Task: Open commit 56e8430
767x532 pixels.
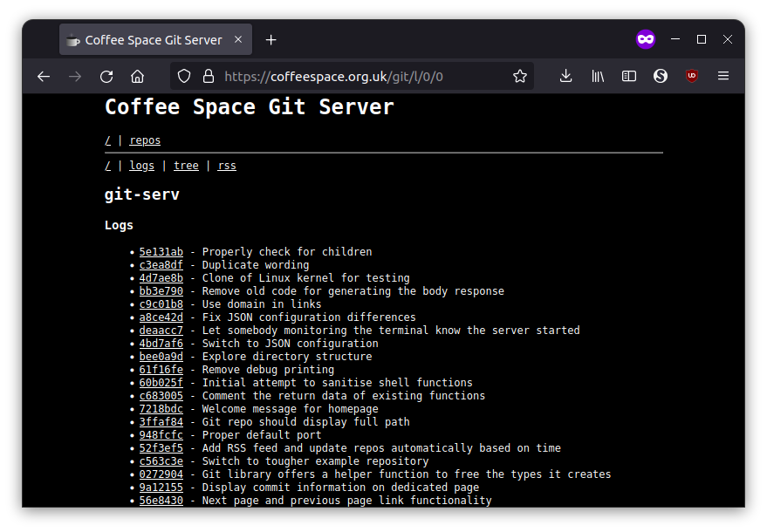Action: [x=161, y=501]
